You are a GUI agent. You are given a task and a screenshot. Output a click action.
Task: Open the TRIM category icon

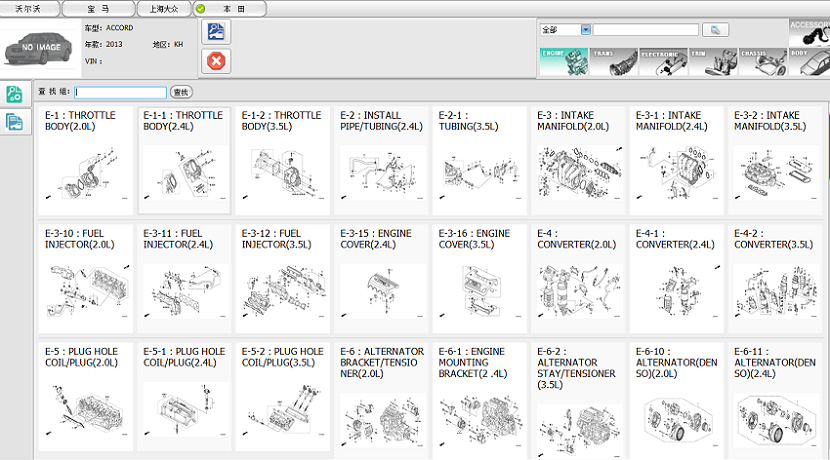tap(713, 61)
